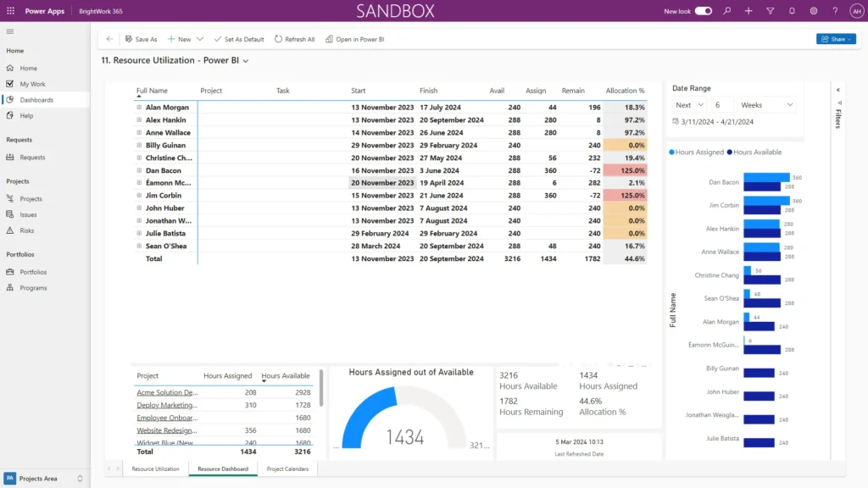
Task: Toggle the New look switch
Action: 703,11
